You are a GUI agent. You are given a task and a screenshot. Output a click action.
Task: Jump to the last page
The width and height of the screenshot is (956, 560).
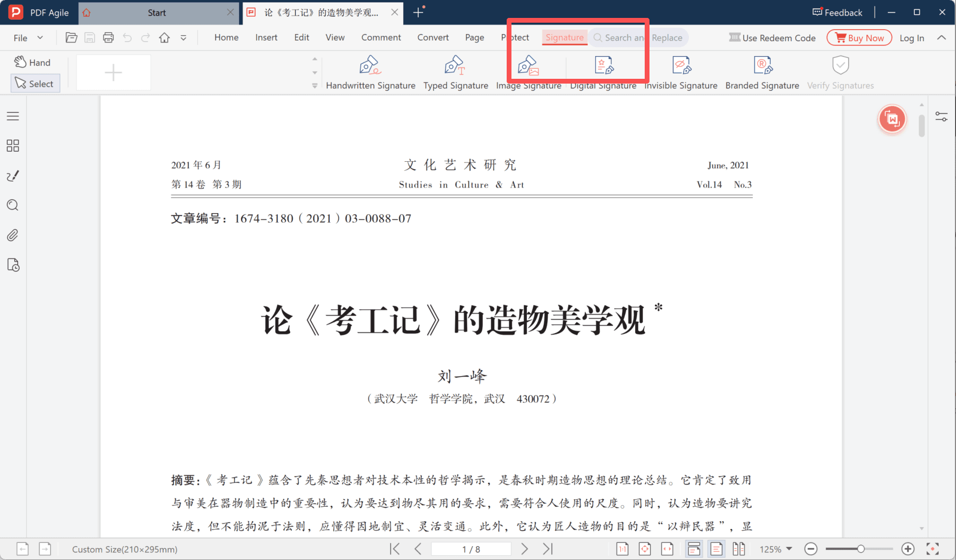(x=548, y=549)
